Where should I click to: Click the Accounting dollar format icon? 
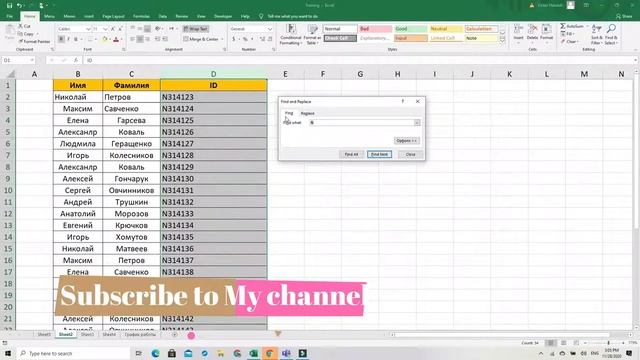234,39
